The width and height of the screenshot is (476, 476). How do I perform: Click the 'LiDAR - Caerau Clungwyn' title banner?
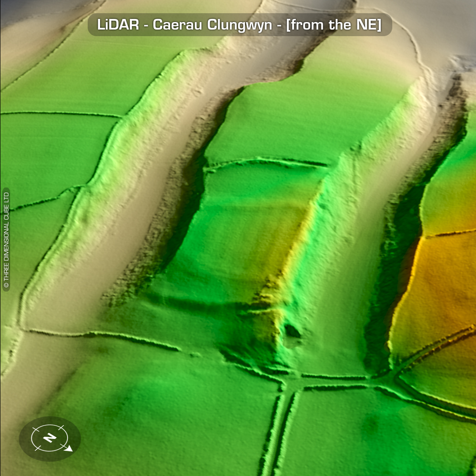point(240,25)
